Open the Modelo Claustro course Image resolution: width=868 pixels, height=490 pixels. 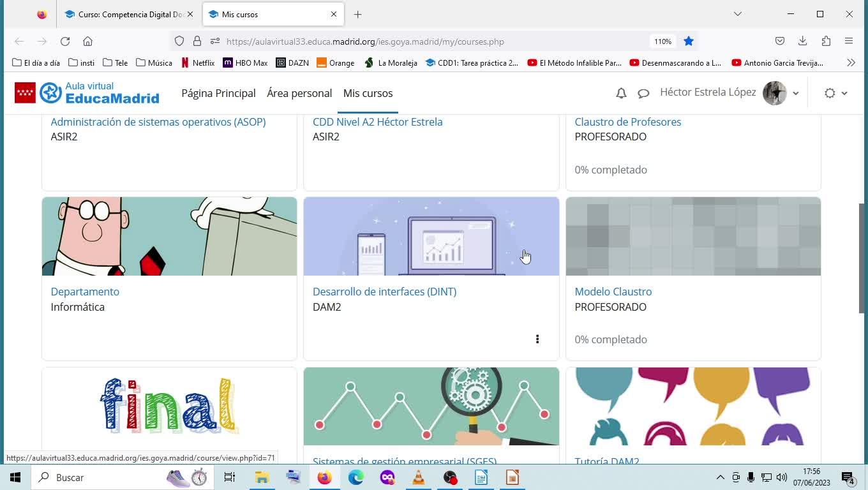click(613, 292)
